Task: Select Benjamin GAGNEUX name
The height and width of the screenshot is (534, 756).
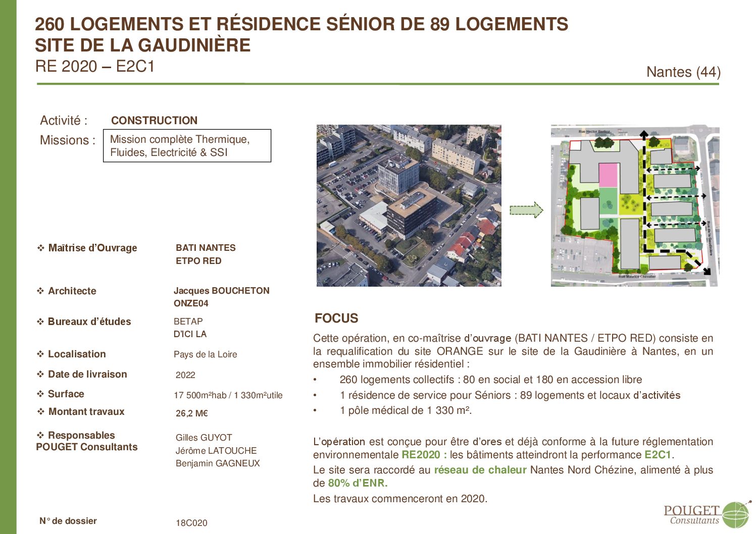Action: coord(218,463)
